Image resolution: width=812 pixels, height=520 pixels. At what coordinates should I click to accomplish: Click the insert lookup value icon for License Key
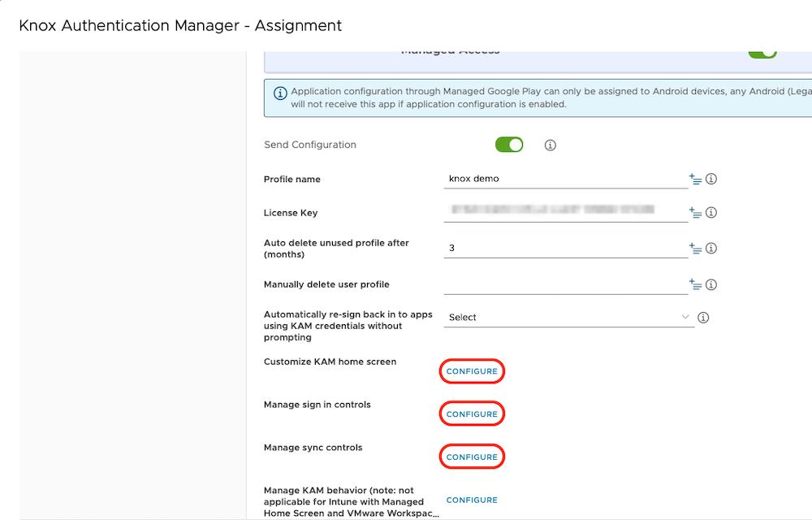pos(695,213)
